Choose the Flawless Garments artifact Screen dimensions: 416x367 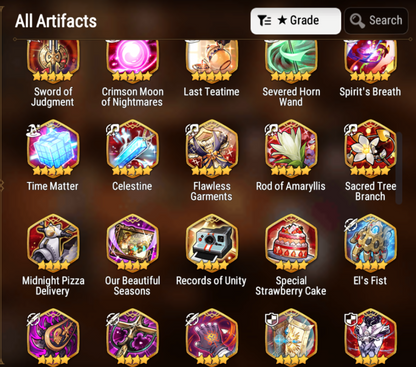click(x=212, y=149)
